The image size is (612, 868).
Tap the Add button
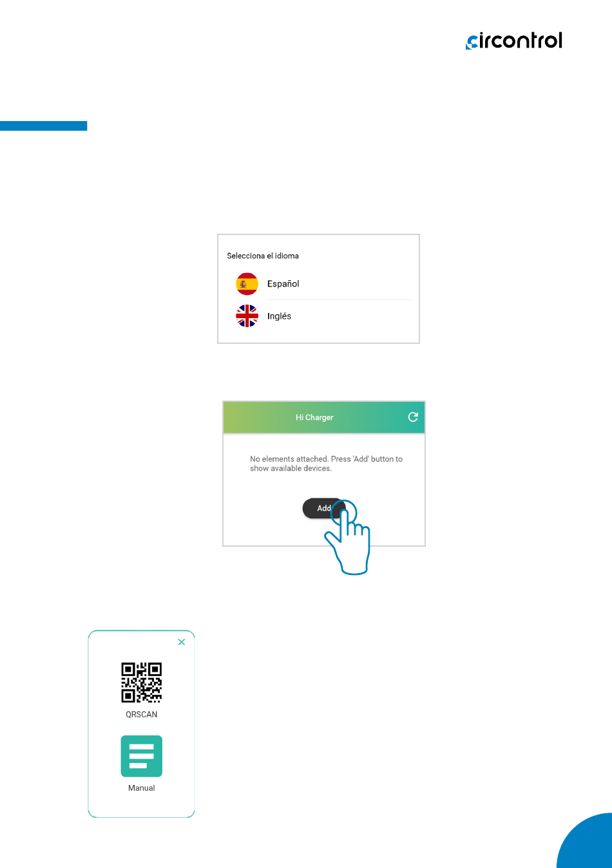[323, 508]
